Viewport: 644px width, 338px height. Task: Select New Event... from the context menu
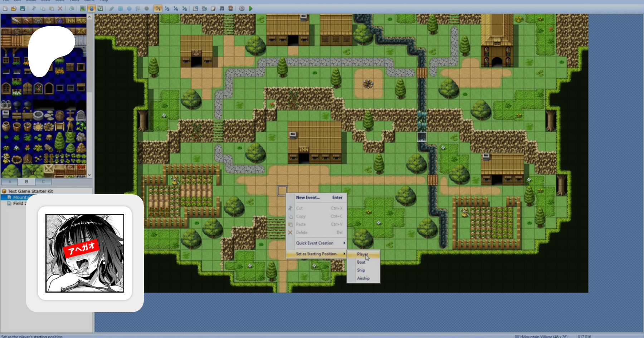pyautogui.click(x=308, y=197)
